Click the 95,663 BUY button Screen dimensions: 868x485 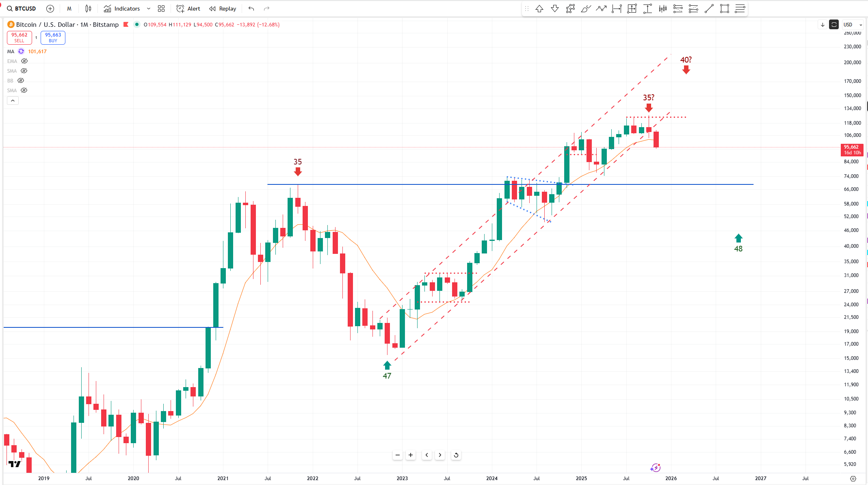coord(53,37)
